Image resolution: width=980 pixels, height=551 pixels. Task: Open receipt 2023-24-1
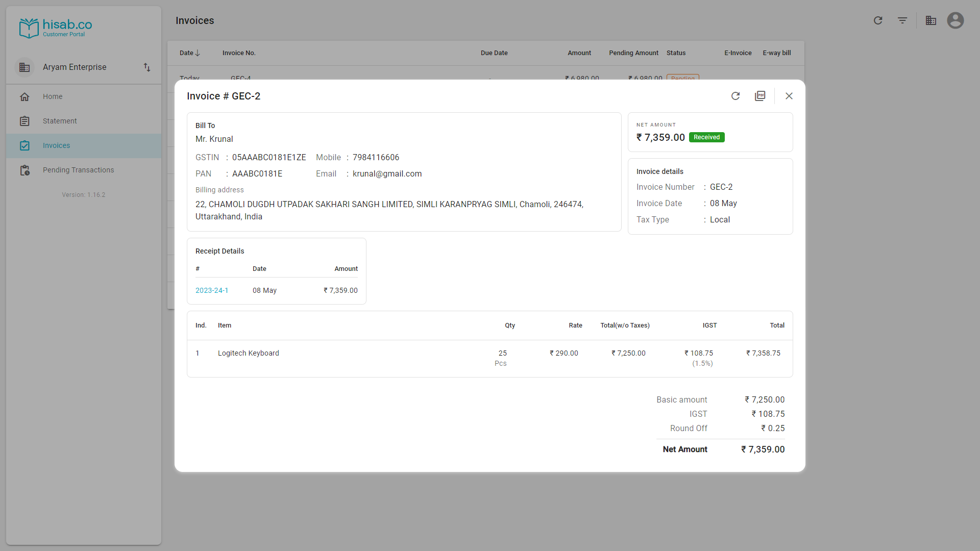click(211, 290)
